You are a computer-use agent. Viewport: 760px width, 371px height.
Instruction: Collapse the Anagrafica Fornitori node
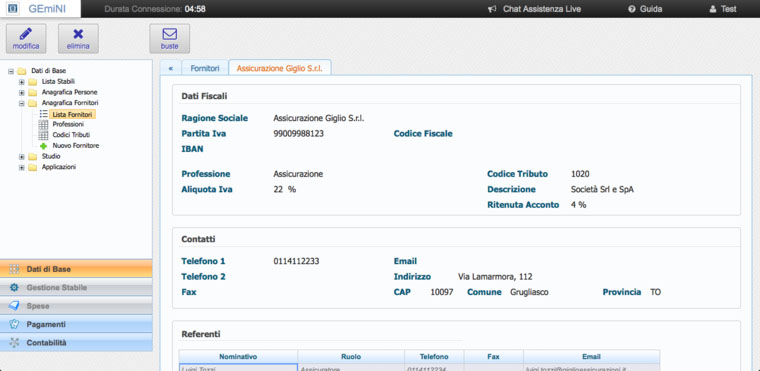coord(21,103)
